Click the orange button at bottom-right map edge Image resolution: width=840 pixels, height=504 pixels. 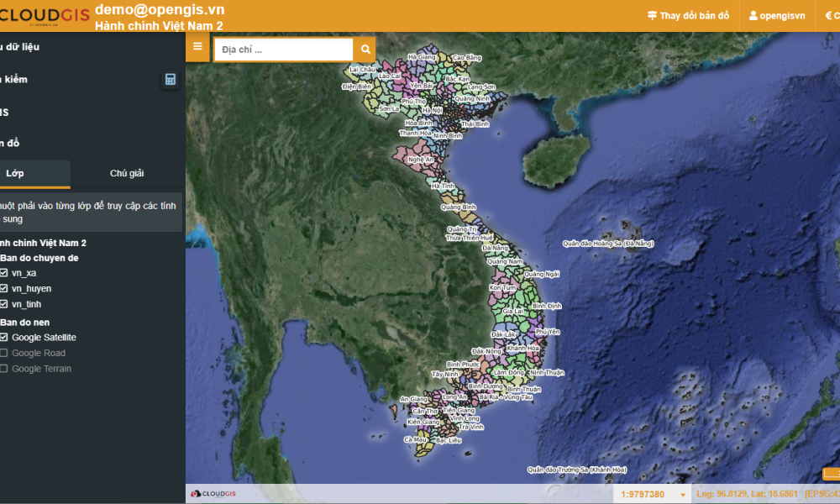click(x=831, y=474)
